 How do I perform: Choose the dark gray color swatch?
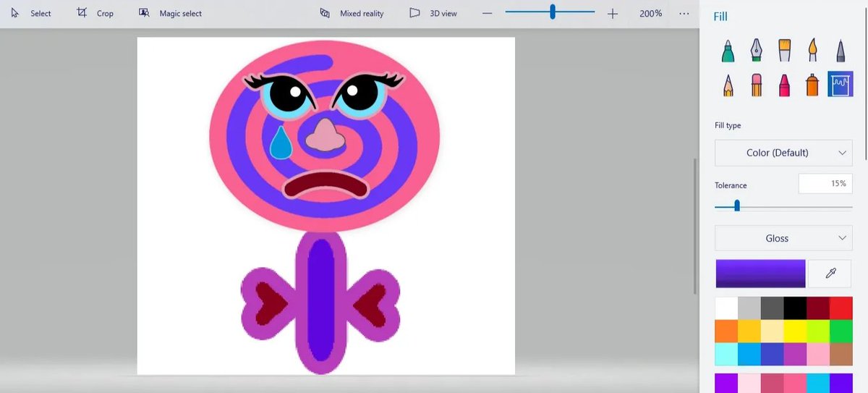tap(773, 308)
